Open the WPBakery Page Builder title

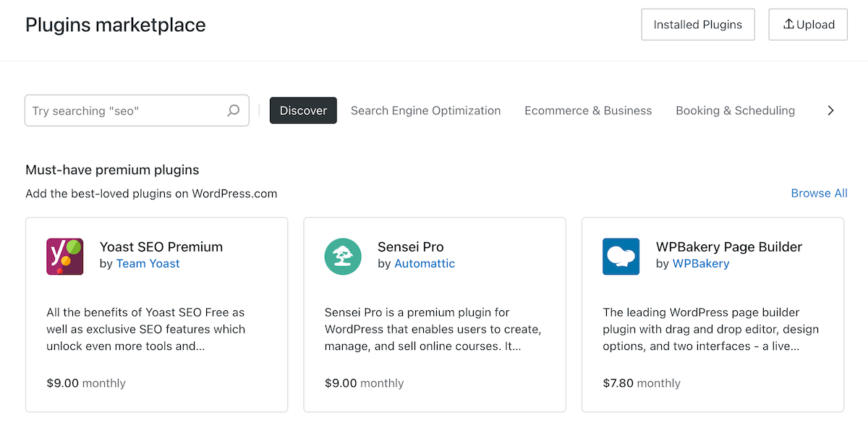729,247
